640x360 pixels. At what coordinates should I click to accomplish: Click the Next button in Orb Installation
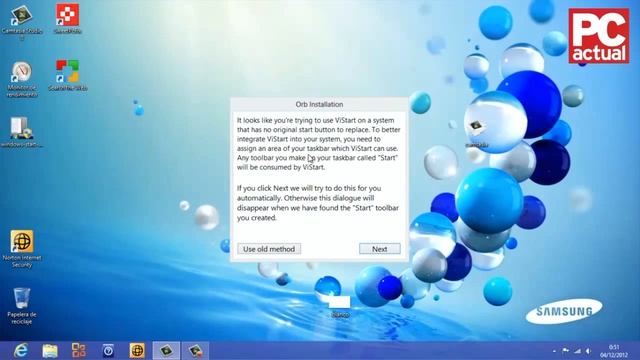tap(380, 249)
